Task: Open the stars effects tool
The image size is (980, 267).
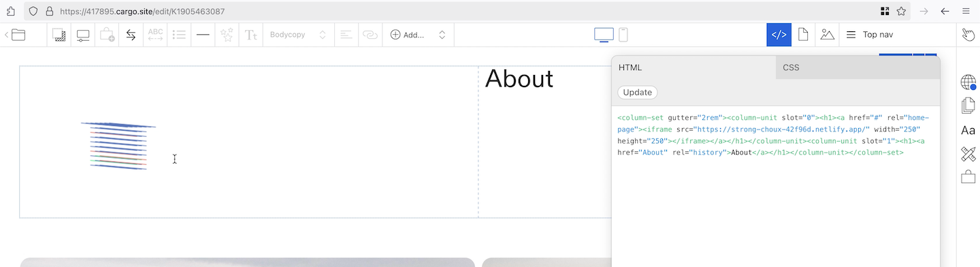Action: pos(227,35)
